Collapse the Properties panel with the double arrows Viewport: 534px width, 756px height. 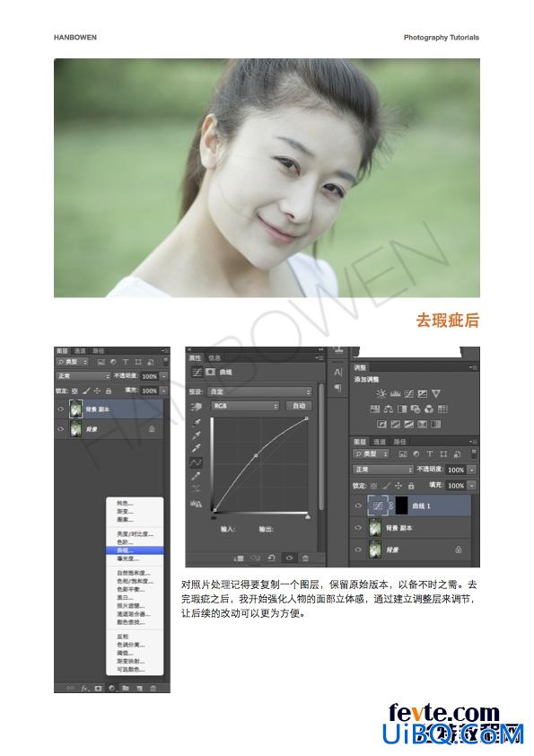(320, 349)
